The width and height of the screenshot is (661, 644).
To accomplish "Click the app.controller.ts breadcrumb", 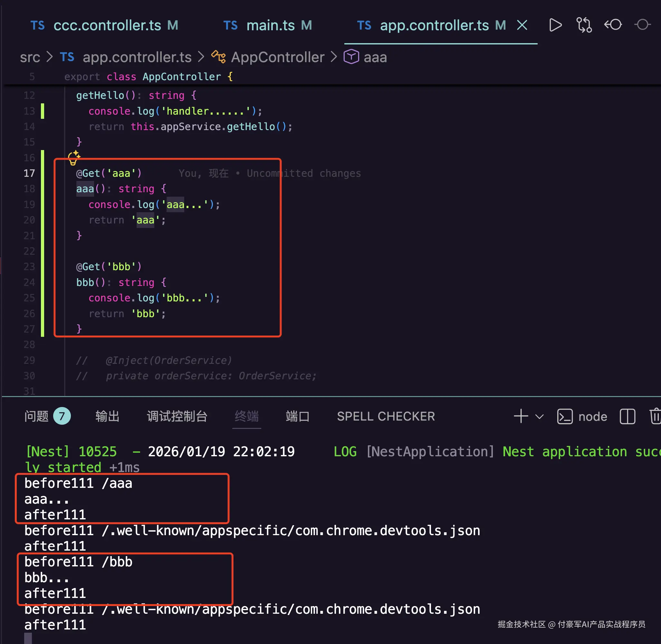I will click(x=137, y=57).
